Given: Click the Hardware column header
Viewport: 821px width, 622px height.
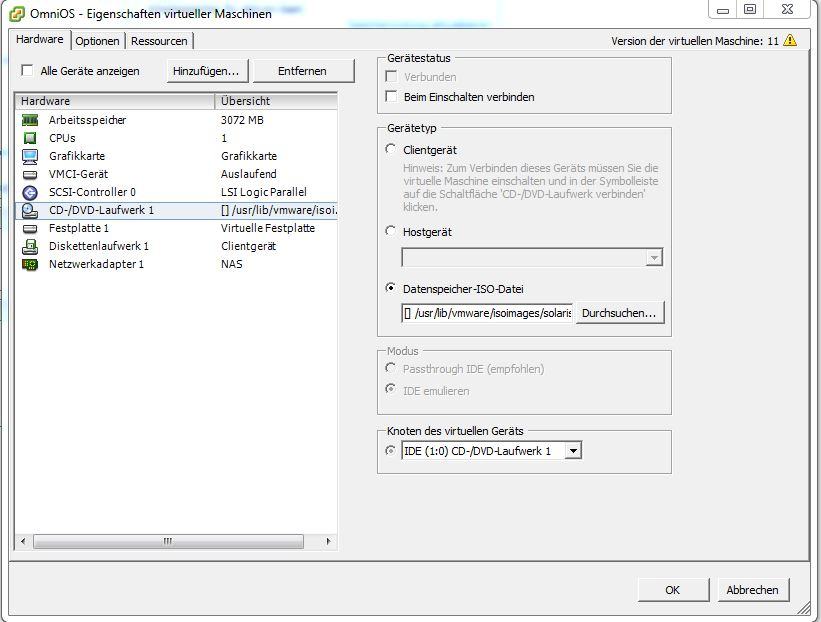Looking at the screenshot, I should (x=115, y=101).
